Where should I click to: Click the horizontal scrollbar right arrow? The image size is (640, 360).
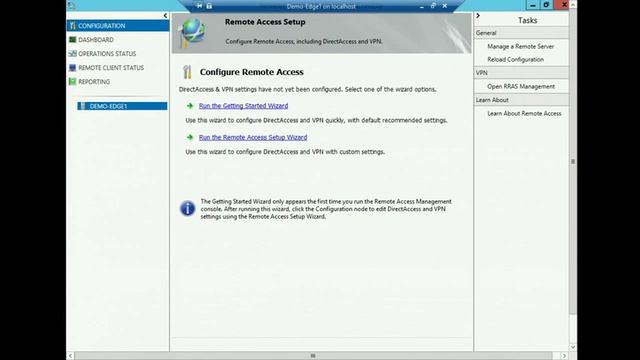point(564,356)
